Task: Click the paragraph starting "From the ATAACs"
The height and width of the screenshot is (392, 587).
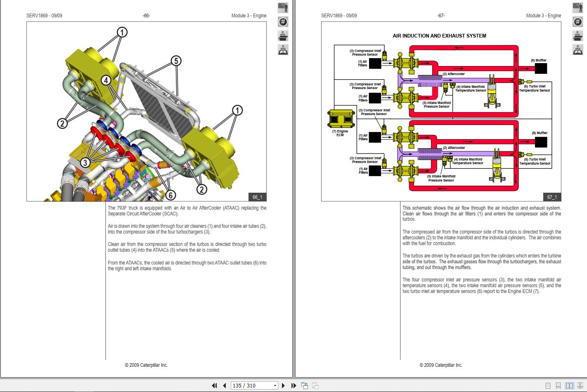Action: pos(187,266)
